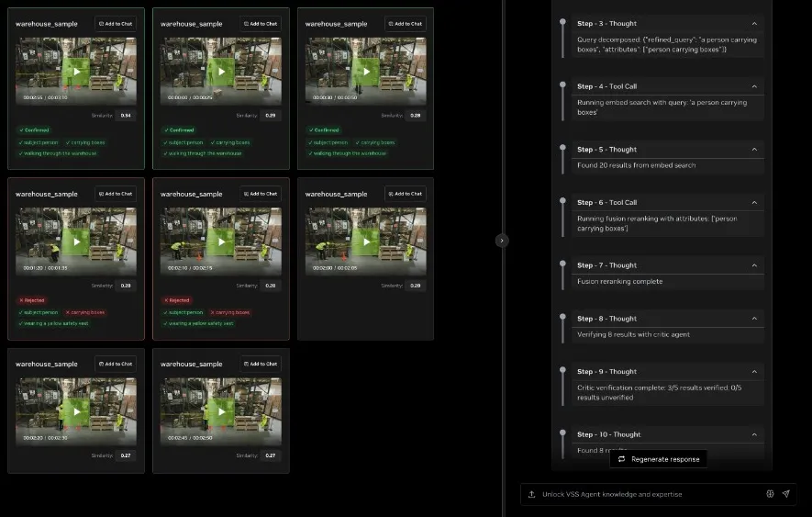The height and width of the screenshot is (517, 812).
Task: Play the rejected clip starting at 00:02:10
Action: click(221, 242)
